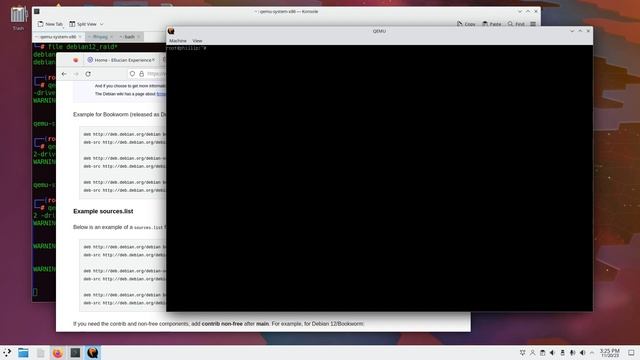The width and height of the screenshot is (640, 360).
Task: Maximize the QEMU window
Action: point(580,31)
